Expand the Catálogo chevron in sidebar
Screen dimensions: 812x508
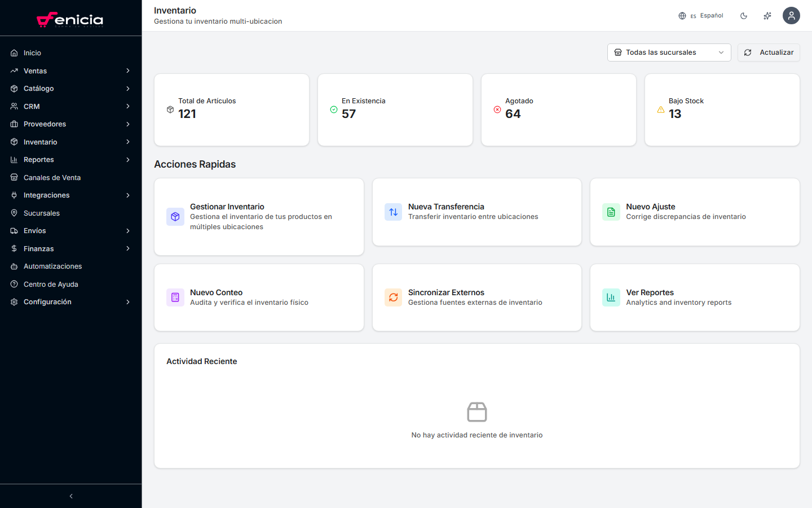coord(128,89)
